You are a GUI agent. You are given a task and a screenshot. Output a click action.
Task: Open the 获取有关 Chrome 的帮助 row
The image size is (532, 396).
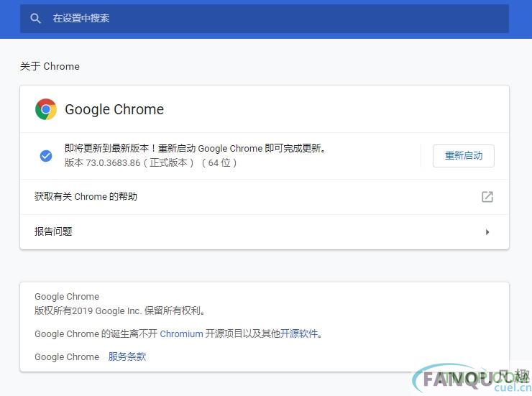pos(265,197)
